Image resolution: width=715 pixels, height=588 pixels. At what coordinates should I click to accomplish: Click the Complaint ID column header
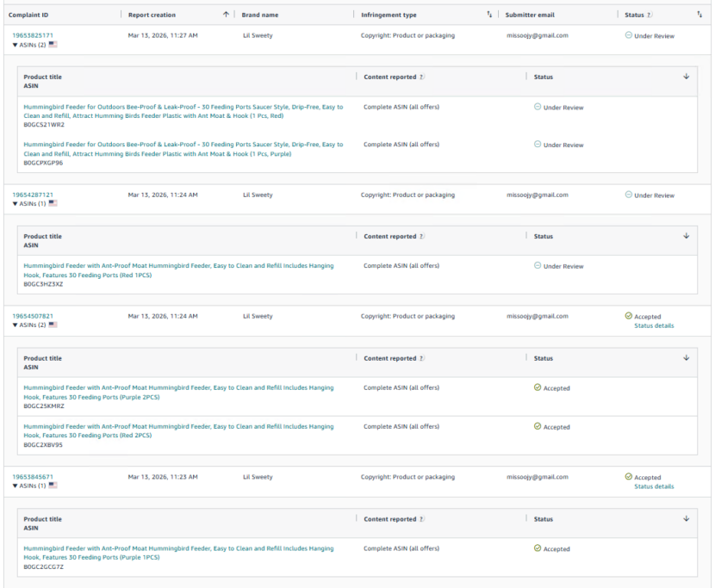[x=28, y=15]
